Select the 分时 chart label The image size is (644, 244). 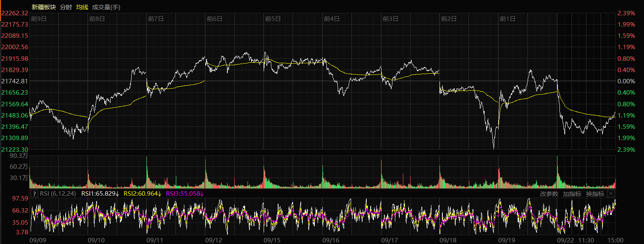click(x=66, y=7)
